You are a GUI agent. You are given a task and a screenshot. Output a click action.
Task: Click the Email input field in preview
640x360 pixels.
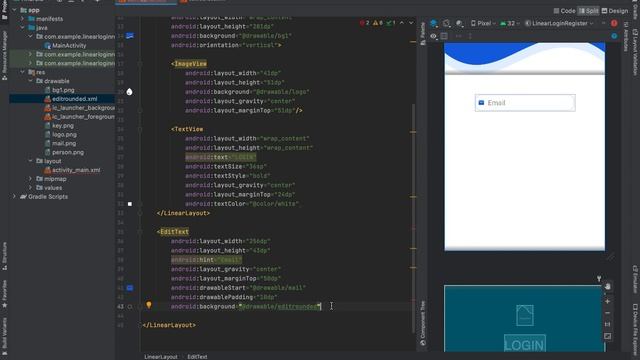(x=525, y=102)
